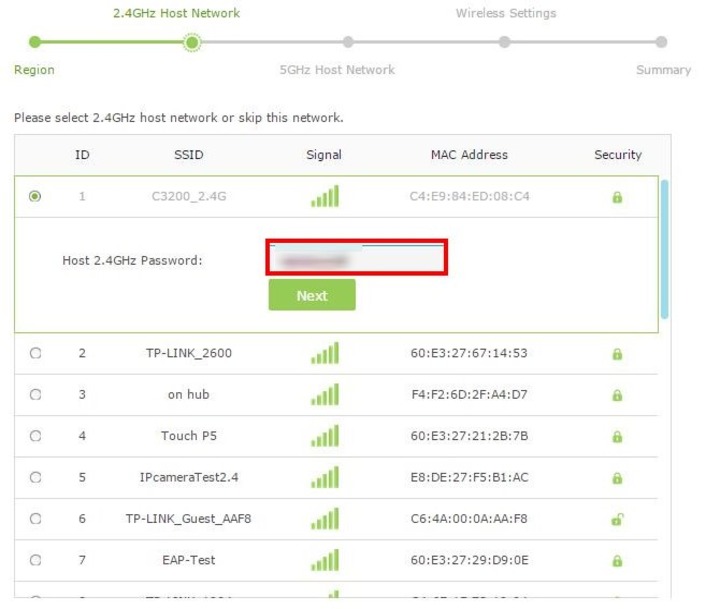Click the lock icon for C3200_2.4G

click(x=617, y=197)
